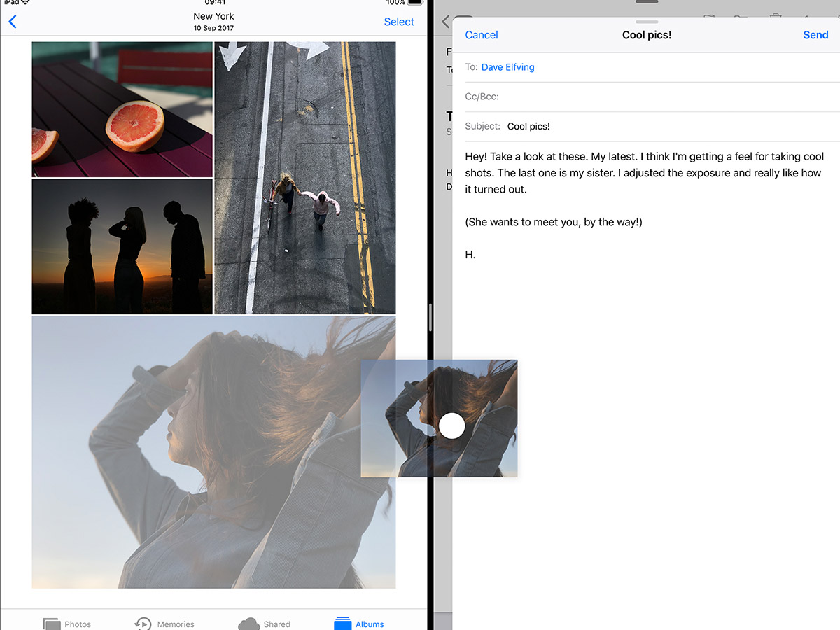Tap the Mail back chevron behind the draft
Image resolution: width=840 pixels, height=630 pixels.
pyautogui.click(x=446, y=22)
